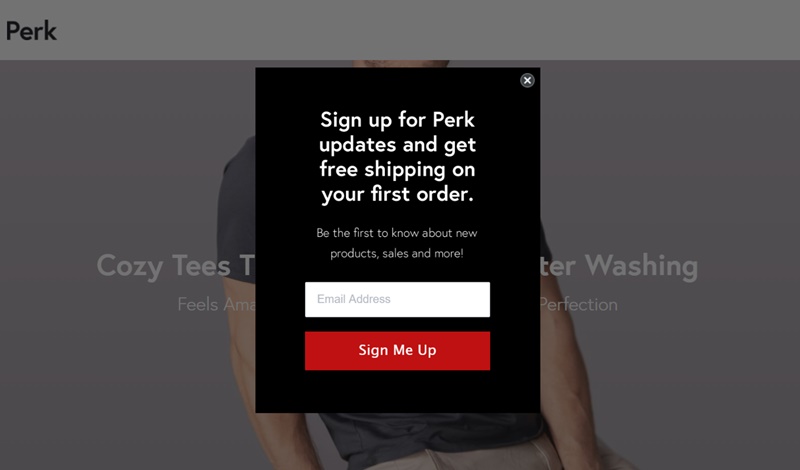Click the 'Perfection' subtitle text

coord(579,304)
